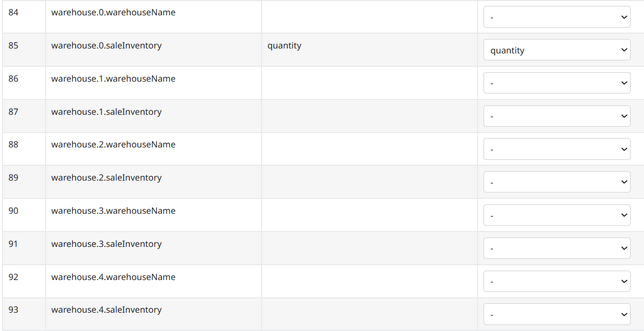Open mapping dropdown for warehouse.2.saleInventory

[x=556, y=182]
